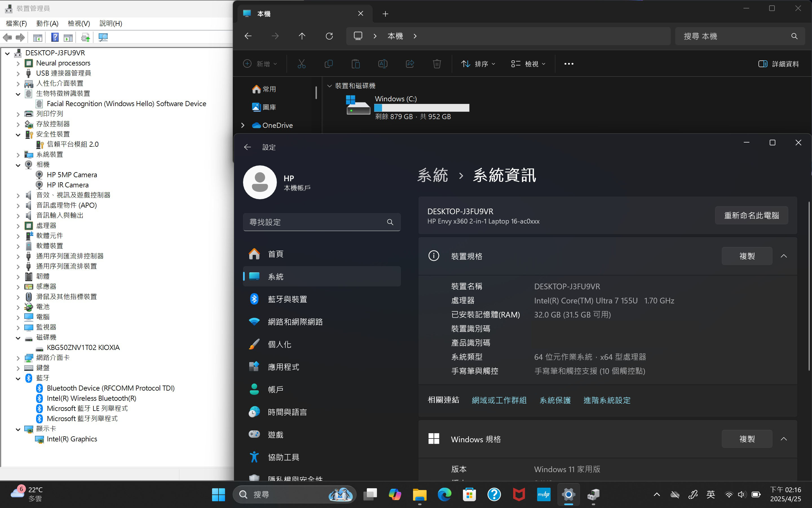This screenshot has width=812, height=508.
Task: Collapse 裝置和磁碟機 group header
Action: pos(330,86)
